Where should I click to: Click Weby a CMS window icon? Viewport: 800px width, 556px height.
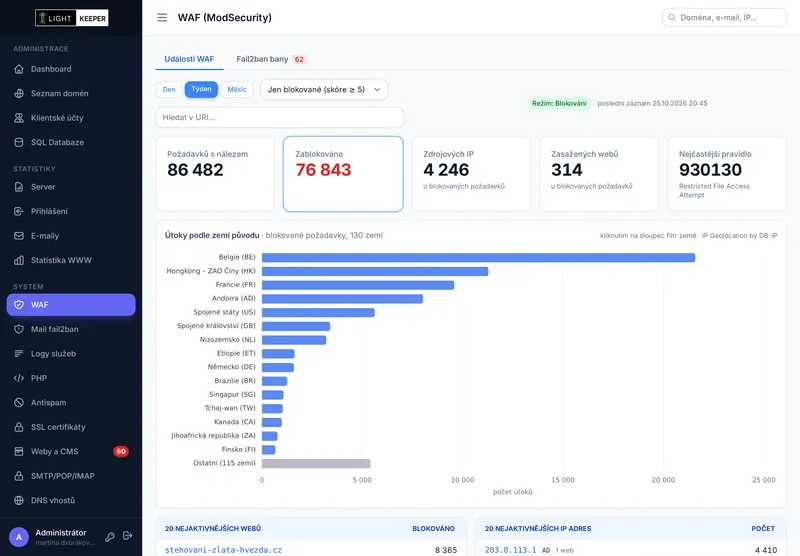point(19,451)
